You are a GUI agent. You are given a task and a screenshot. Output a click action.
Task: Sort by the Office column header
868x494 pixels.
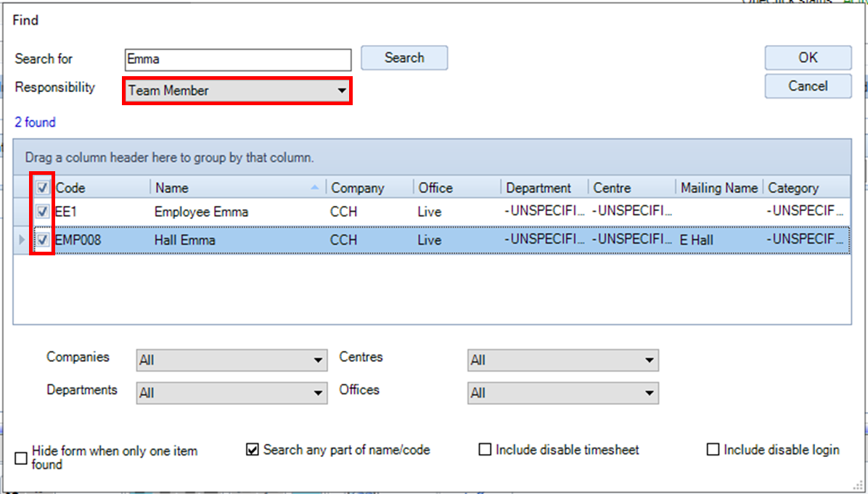tap(457, 188)
